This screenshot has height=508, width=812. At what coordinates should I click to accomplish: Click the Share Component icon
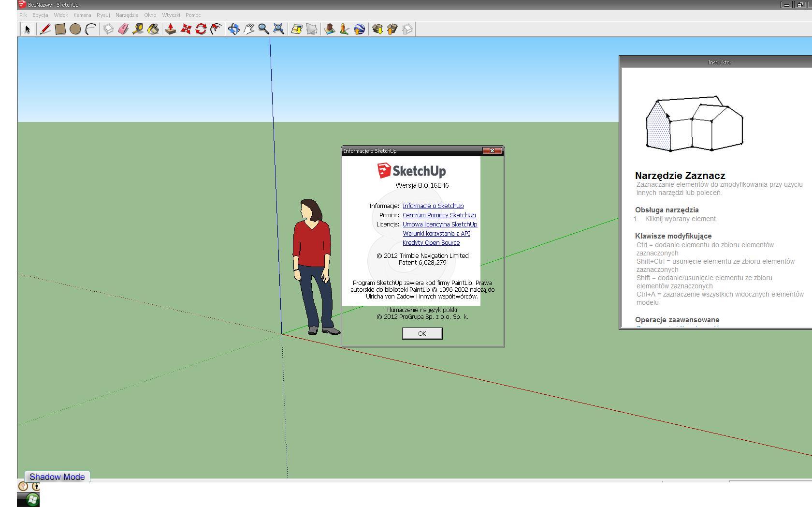tap(407, 29)
